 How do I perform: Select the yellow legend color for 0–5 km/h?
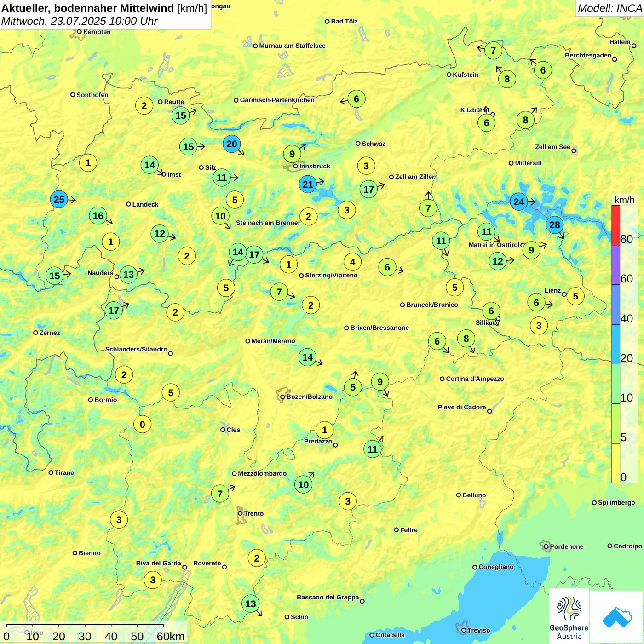point(615,463)
